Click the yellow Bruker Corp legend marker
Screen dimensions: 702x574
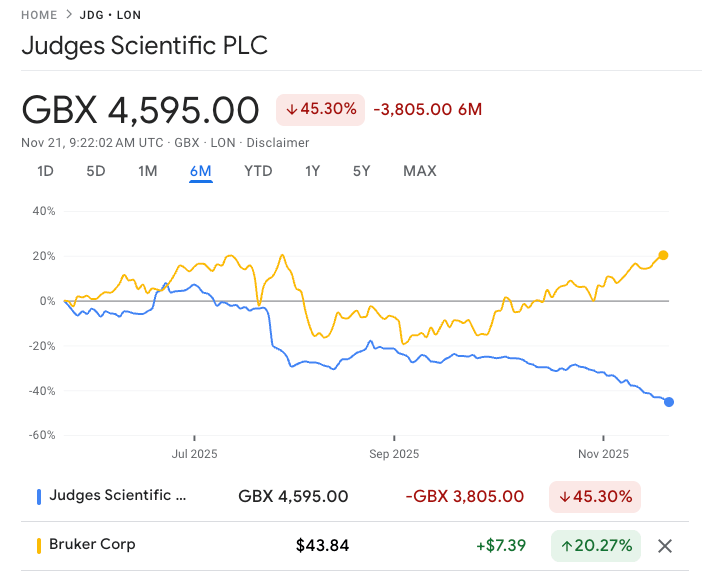click(x=38, y=546)
